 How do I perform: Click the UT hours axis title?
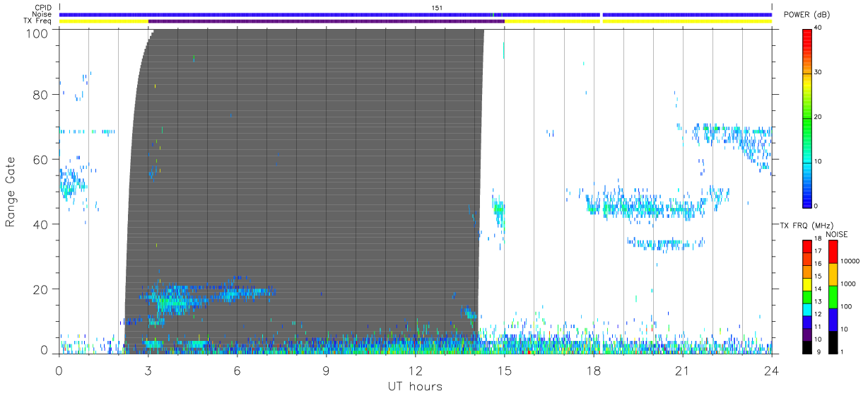click(415, 387)
